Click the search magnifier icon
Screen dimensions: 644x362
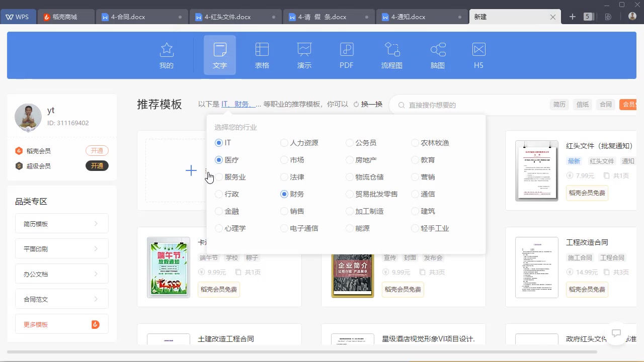[401, 105]
